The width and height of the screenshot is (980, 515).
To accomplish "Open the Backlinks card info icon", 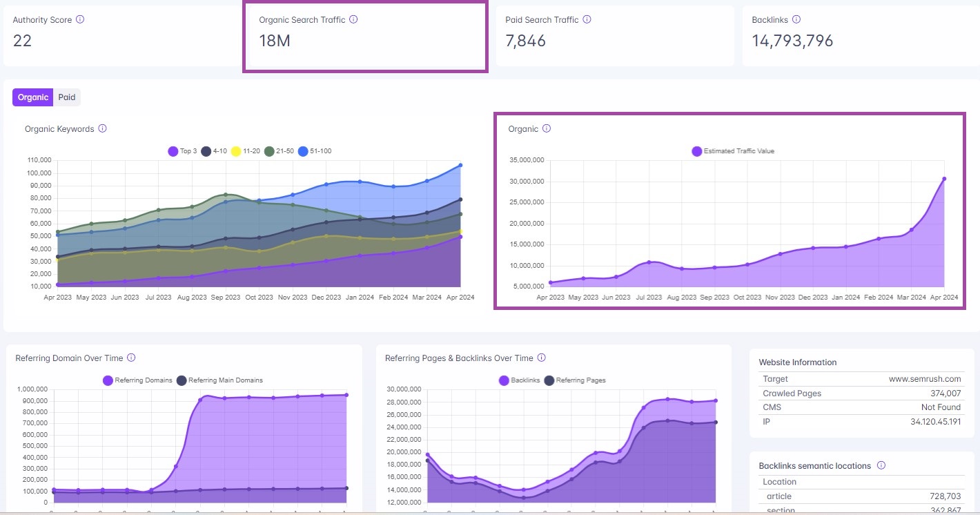I will click(796, 20).
